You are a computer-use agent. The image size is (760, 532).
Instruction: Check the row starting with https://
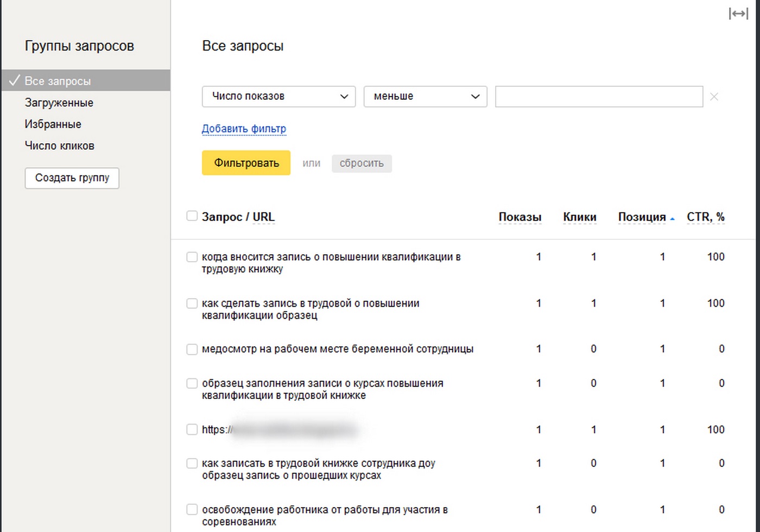click(x=192, y=429)
